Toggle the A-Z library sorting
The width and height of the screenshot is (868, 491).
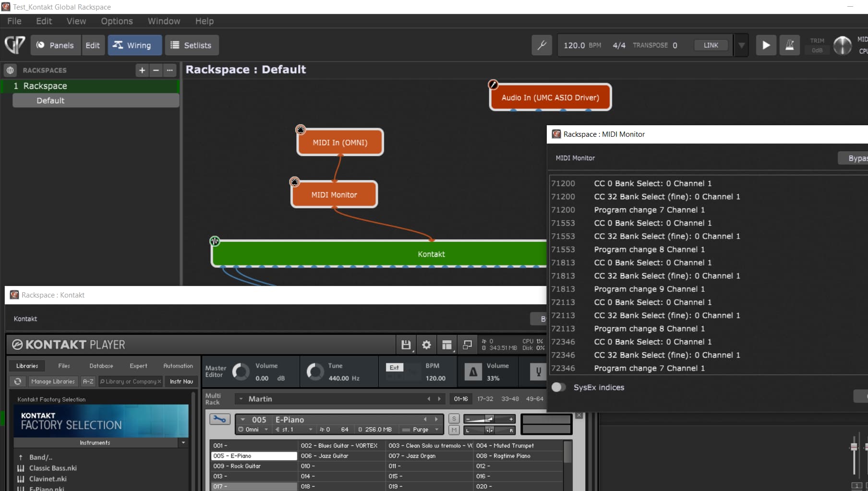pyautogui.click(x=88, y=382)
